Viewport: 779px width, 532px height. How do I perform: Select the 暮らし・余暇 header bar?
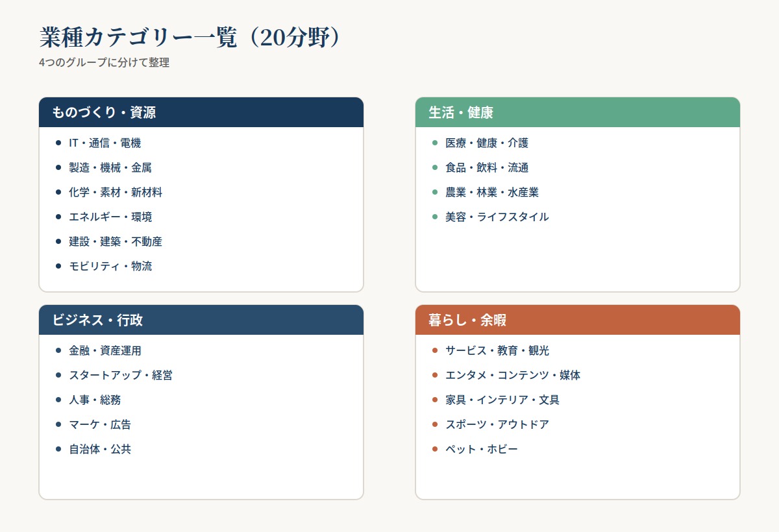pyautogui.click(x=578, y=320)
